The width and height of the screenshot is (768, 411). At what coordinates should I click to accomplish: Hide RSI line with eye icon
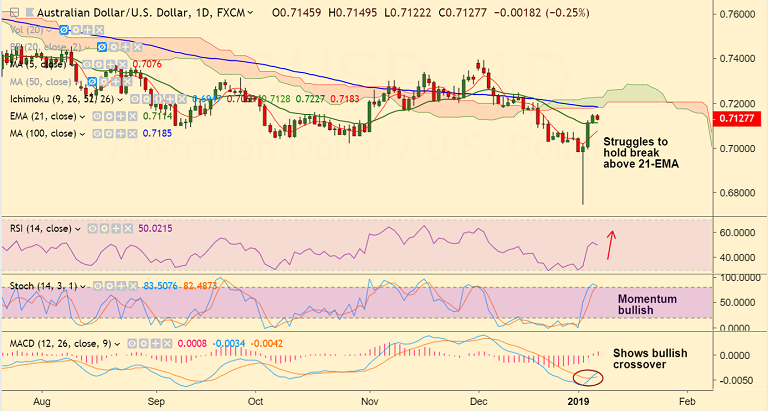click(x=92, y=228)
